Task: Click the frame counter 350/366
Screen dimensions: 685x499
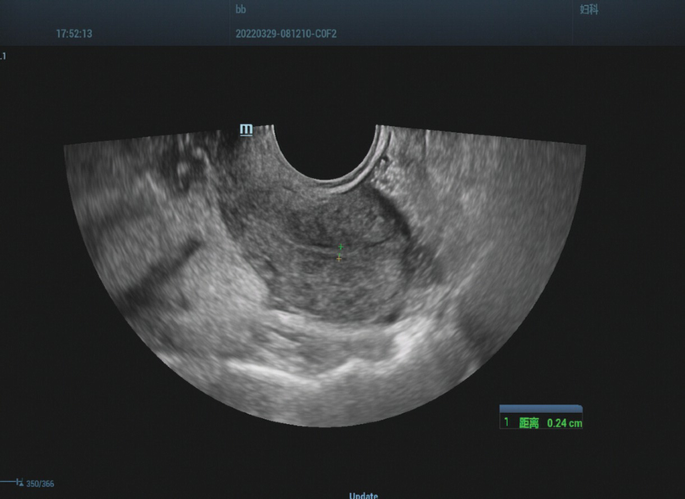Action: pyautogui.click(x=40, y=484)
